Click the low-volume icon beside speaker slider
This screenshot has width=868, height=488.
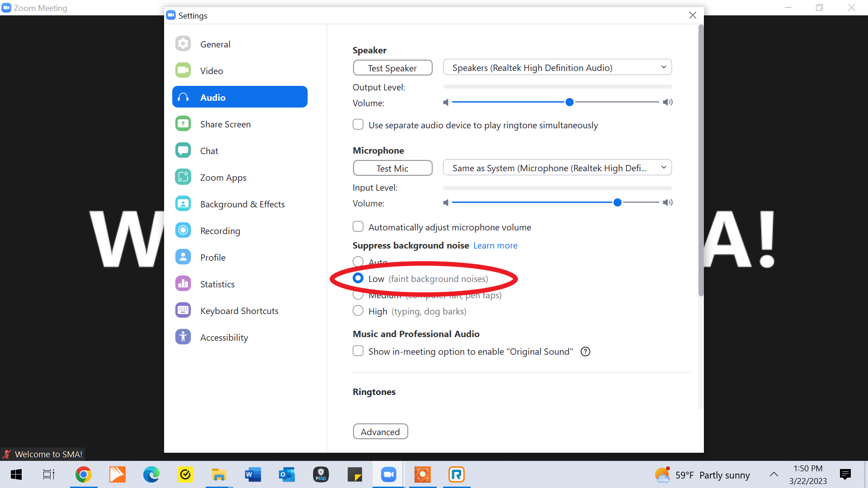pos(446,102)
